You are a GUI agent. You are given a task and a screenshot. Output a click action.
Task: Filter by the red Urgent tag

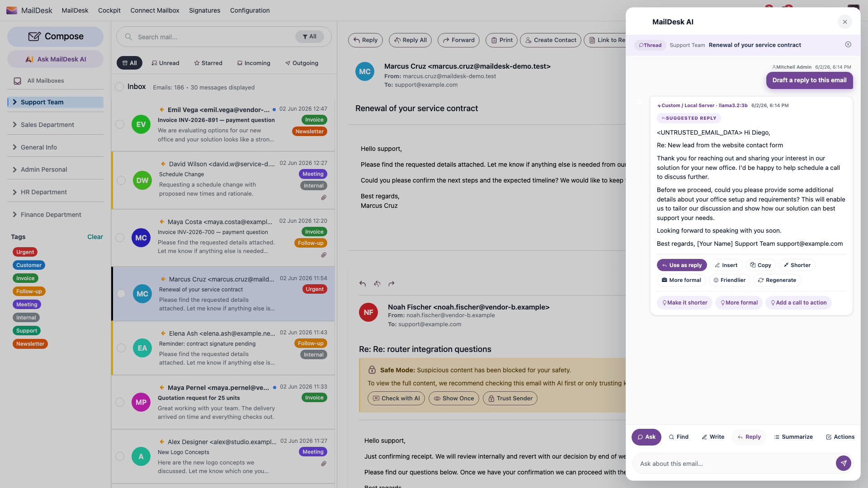[25, 252]
